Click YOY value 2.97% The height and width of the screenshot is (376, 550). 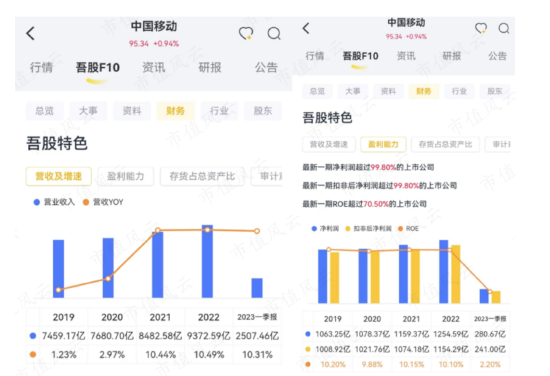112,355
